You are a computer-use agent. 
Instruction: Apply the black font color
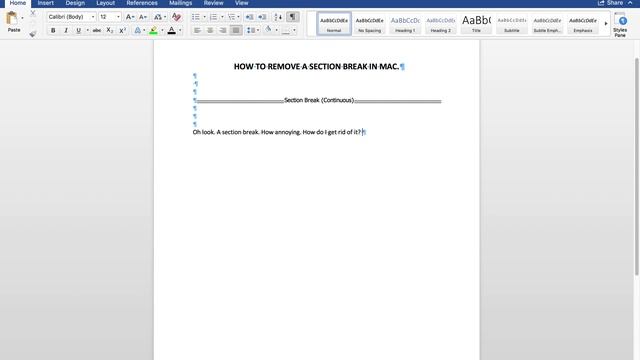[x=171, y=30]
